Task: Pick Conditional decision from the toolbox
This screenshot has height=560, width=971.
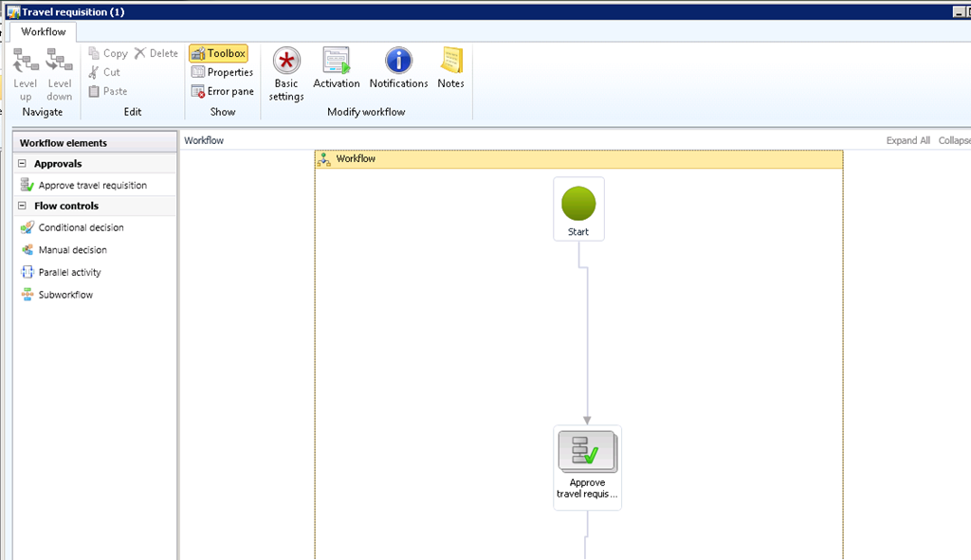Action: (x=80, y=227)
